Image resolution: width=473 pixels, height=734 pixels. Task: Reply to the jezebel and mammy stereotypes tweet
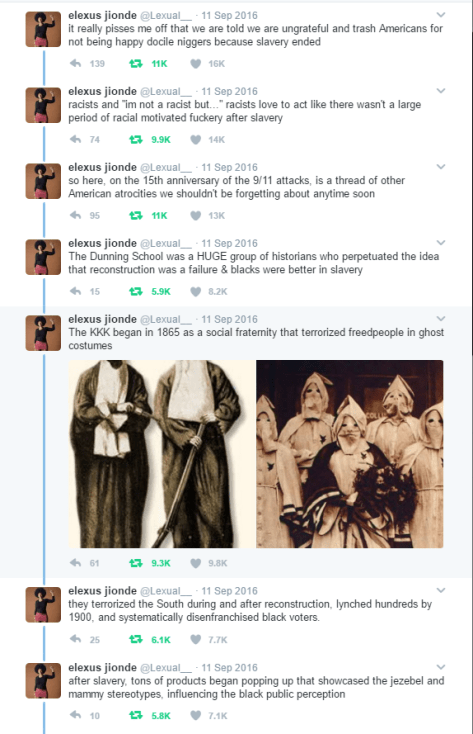pos(75,715)
